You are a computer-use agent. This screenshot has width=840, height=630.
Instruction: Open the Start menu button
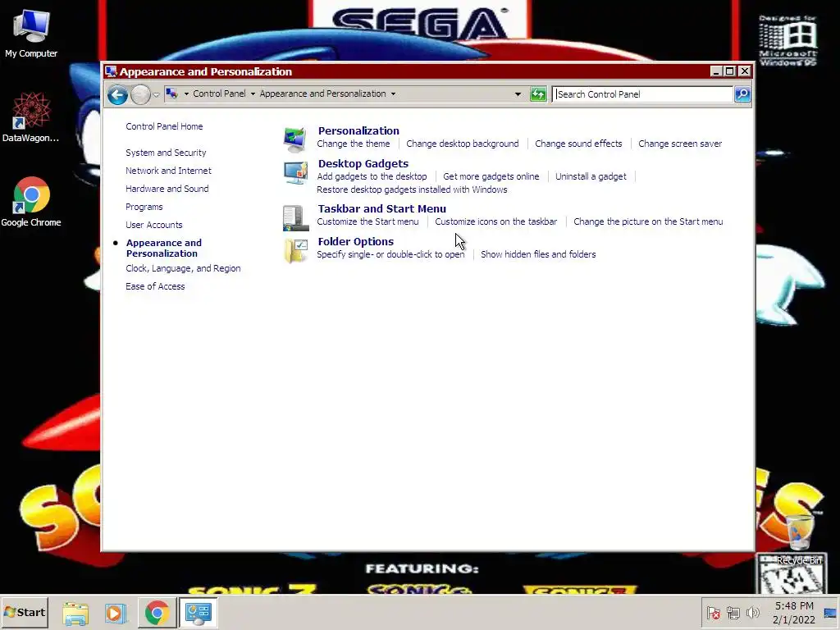[x=25, y=612]
